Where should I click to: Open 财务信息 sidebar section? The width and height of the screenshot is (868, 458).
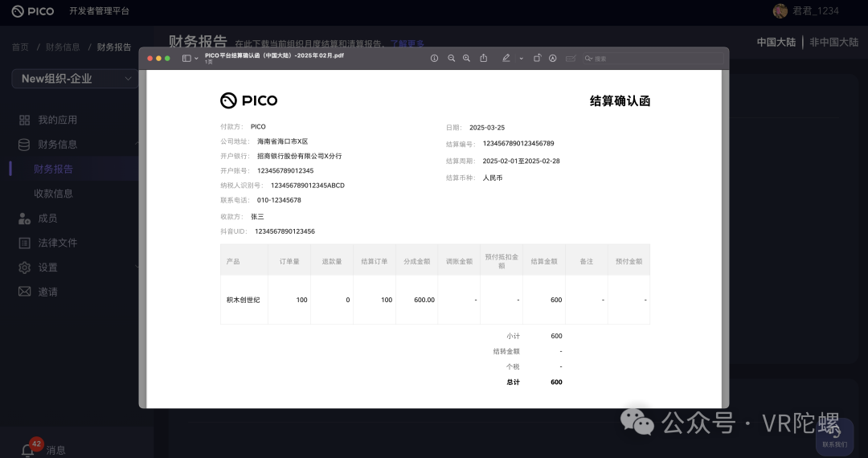pos(57,145)
